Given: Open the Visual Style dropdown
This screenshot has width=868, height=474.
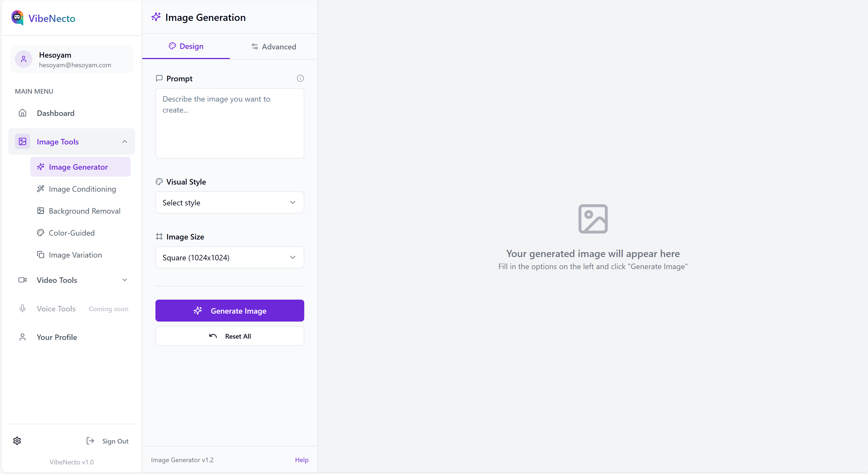Looking at the screenshot, I should click(230, 202).
